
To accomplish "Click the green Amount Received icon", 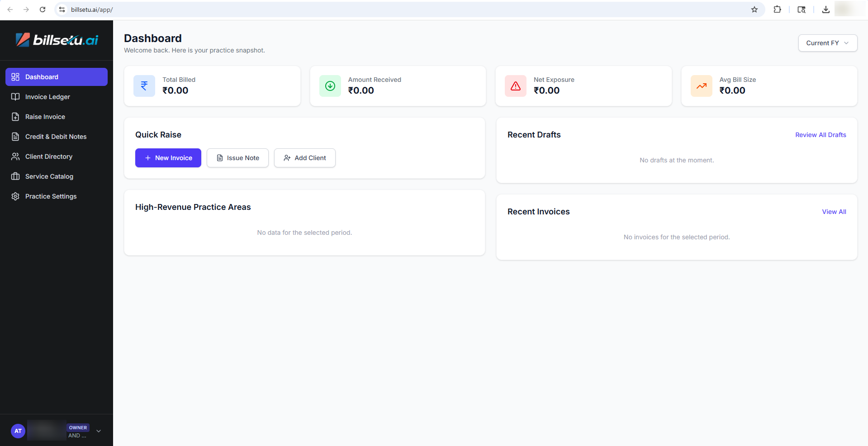I will tap(330, 86).
